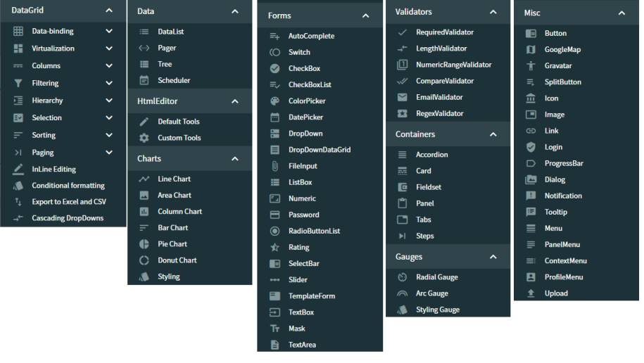Viewport: 644px width, 363px height.
Task: Click the Scheduler calendar icon
Action: [144, 80]
